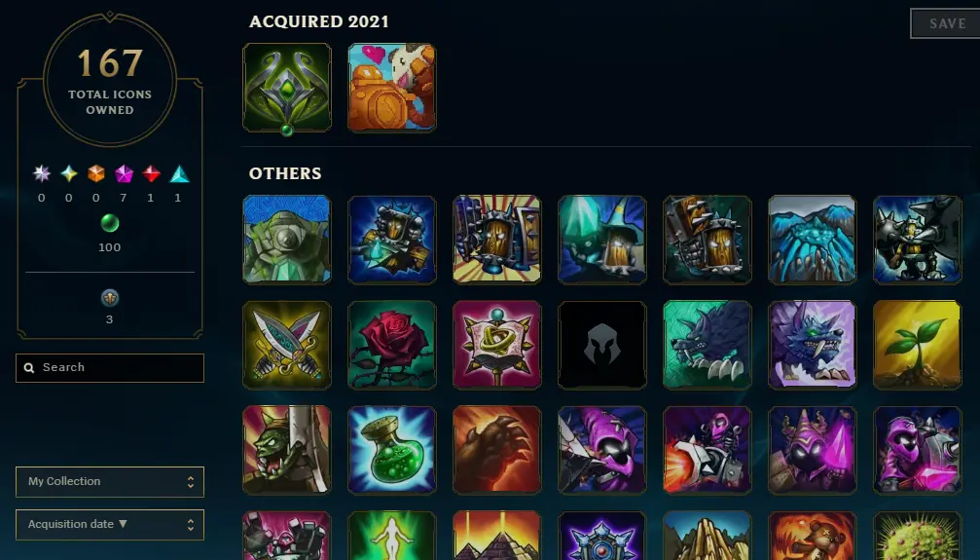980x560 pixels.
Task: Click the purple gem counter showing 7
Action: pyautogui.click(x=124, y=183)
